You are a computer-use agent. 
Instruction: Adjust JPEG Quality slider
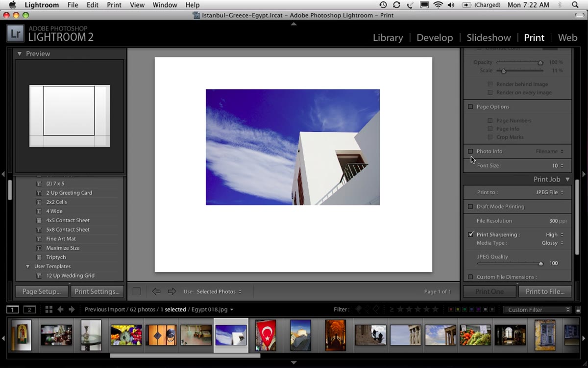tap(541, 263)
